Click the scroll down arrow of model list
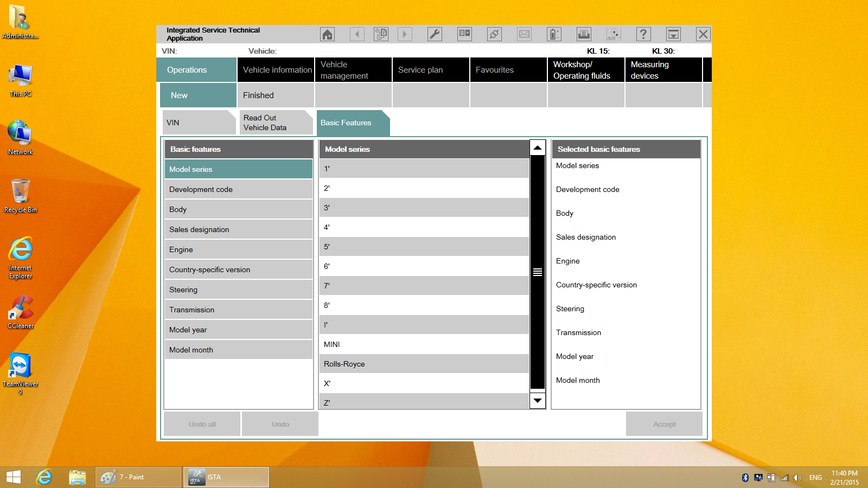868x488 pixels. click(x=538, y=401)
